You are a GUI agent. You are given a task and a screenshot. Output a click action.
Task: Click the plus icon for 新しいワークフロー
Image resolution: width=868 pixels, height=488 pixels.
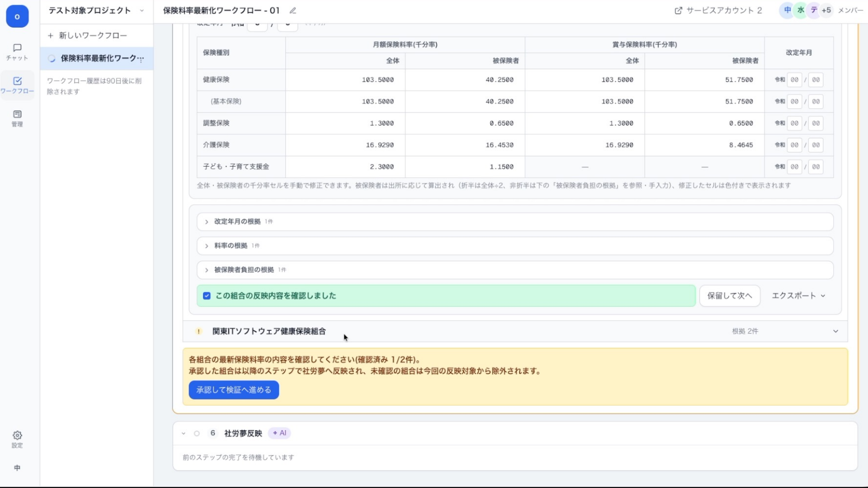pyautogui.click(x=51, y=35)
